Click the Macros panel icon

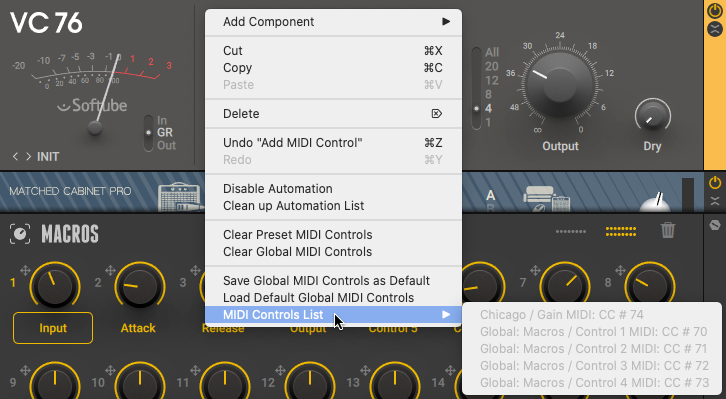pos(20,234)
